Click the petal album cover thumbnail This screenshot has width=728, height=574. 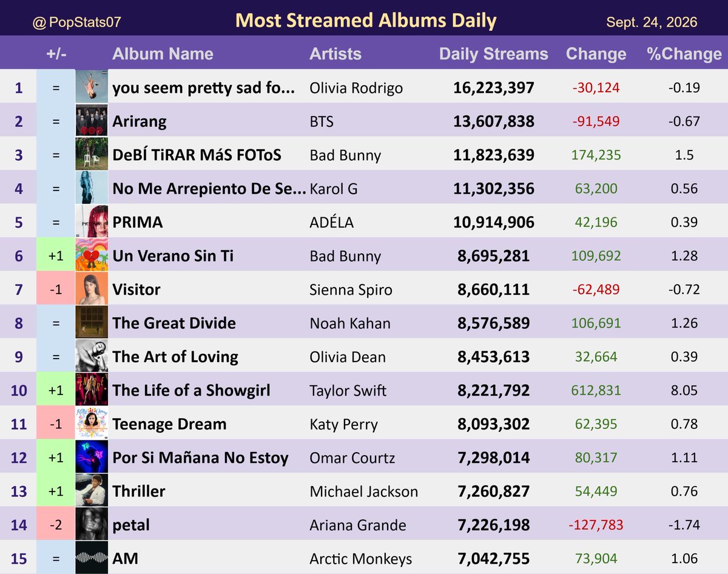(x=92, y=524)
